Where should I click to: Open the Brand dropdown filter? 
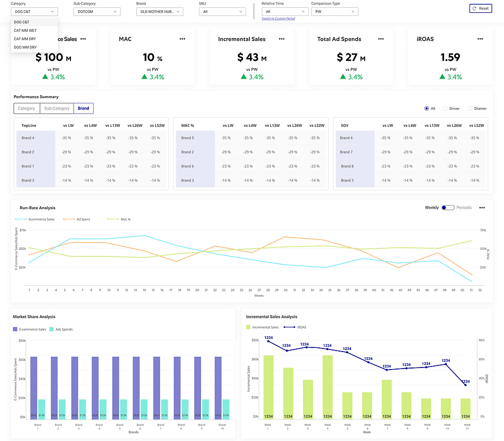click(x=160, y=11)
